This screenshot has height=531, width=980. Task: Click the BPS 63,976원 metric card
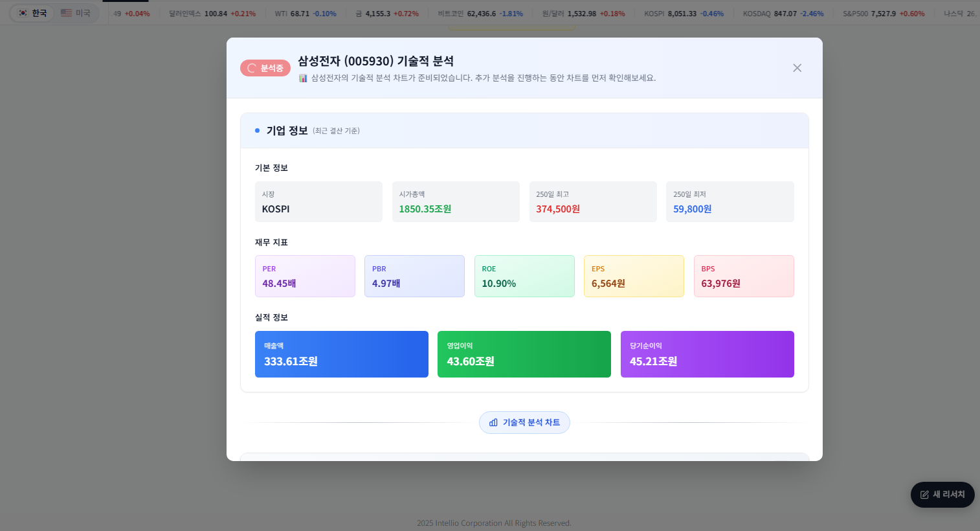pos(744,276)
